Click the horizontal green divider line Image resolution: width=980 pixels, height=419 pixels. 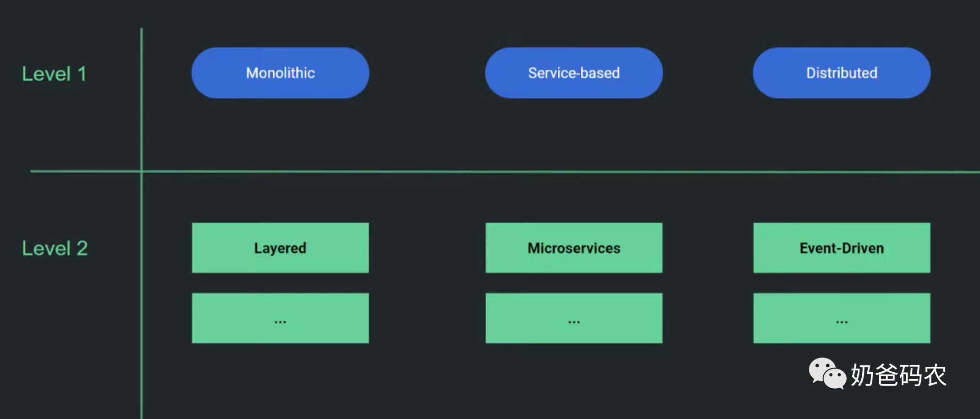(x=504, y=171)
